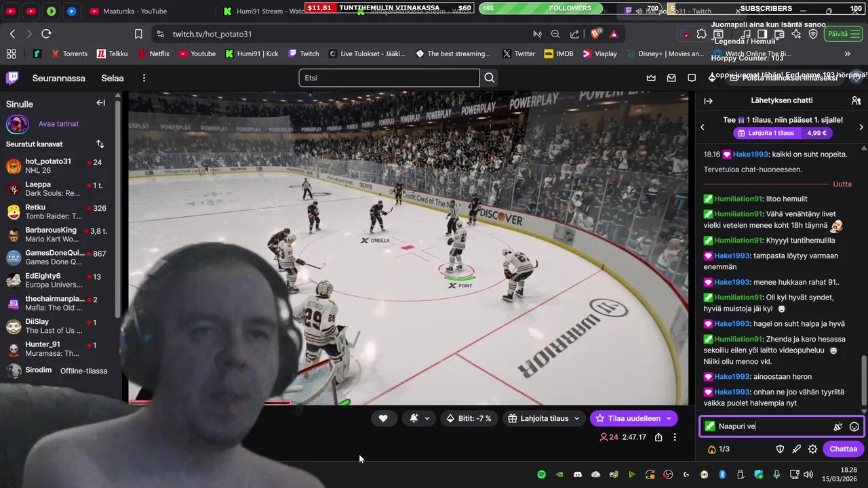
Task: Open the volume speaker tray icon
Action: (808, 474)
